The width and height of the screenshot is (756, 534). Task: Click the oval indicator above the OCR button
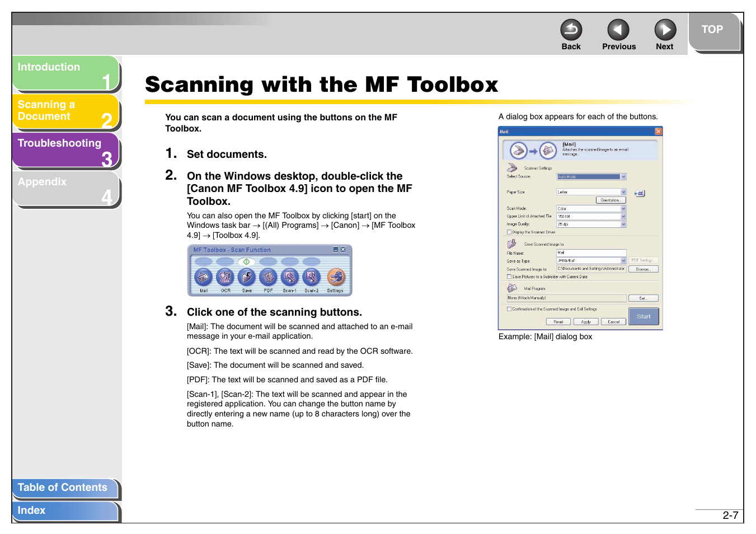coord(225,261)
